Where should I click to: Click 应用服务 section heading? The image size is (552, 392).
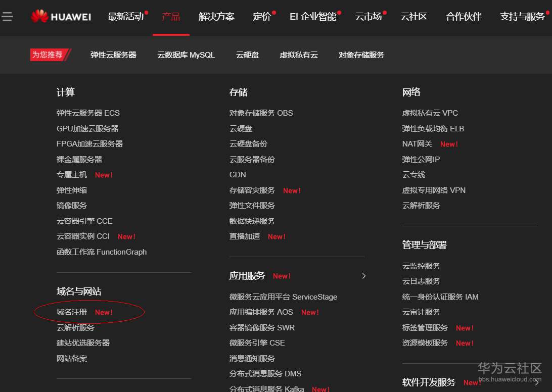247,276
